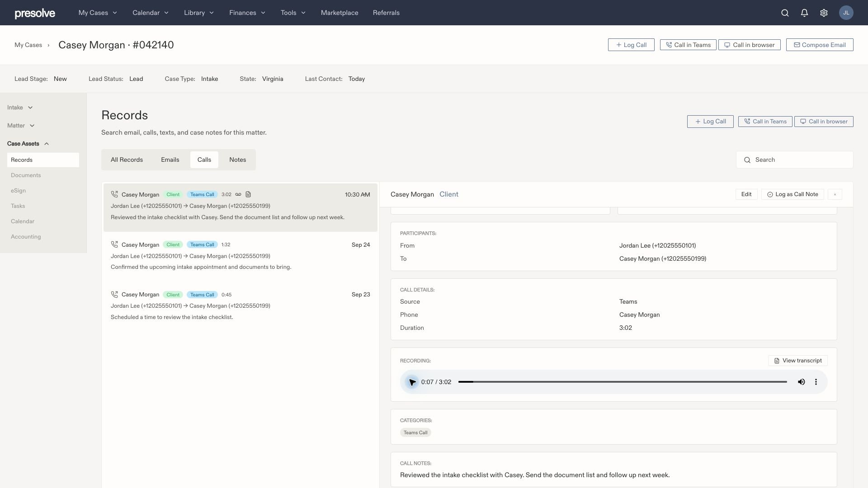Switch to All Records tab
The width and height of the screenshot is (868, 488).
127,160
